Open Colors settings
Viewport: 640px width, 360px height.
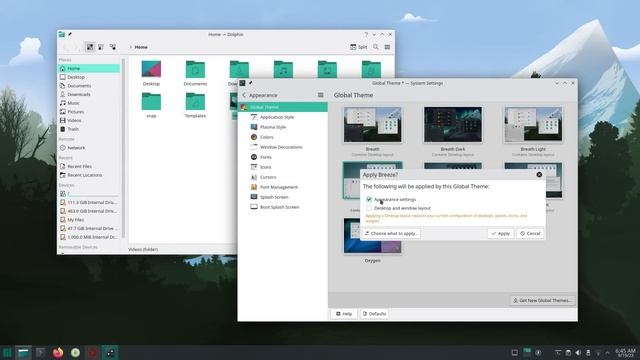tap(282, 137)
